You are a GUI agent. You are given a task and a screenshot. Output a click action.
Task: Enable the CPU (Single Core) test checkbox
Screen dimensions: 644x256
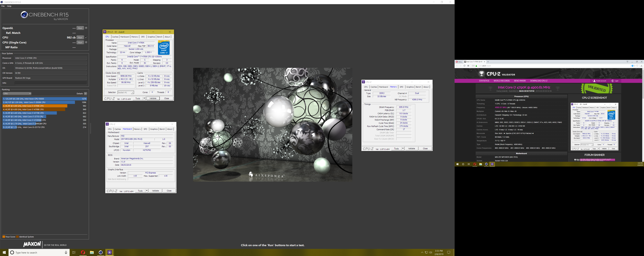point(86,42)
